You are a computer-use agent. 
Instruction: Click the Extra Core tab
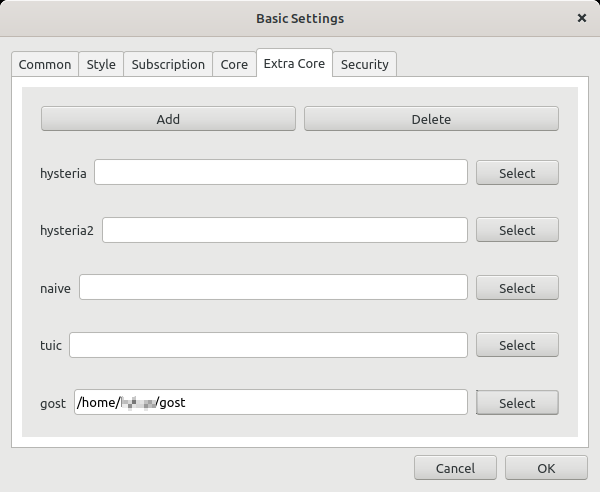[x=294, y=64]
